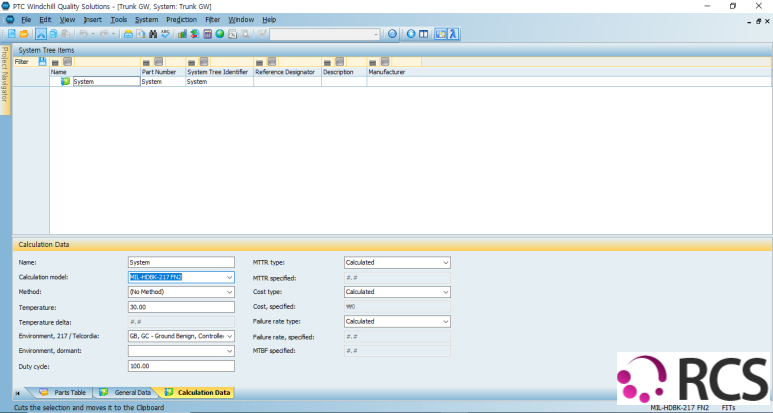Open help question mark icon

[392, 34]
